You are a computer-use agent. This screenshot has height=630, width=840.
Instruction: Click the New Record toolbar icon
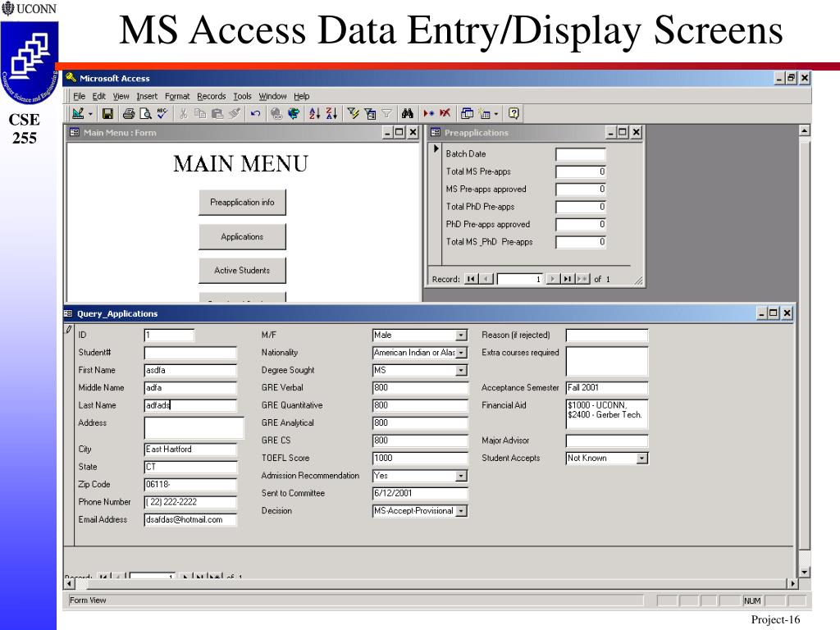[428, 113]
